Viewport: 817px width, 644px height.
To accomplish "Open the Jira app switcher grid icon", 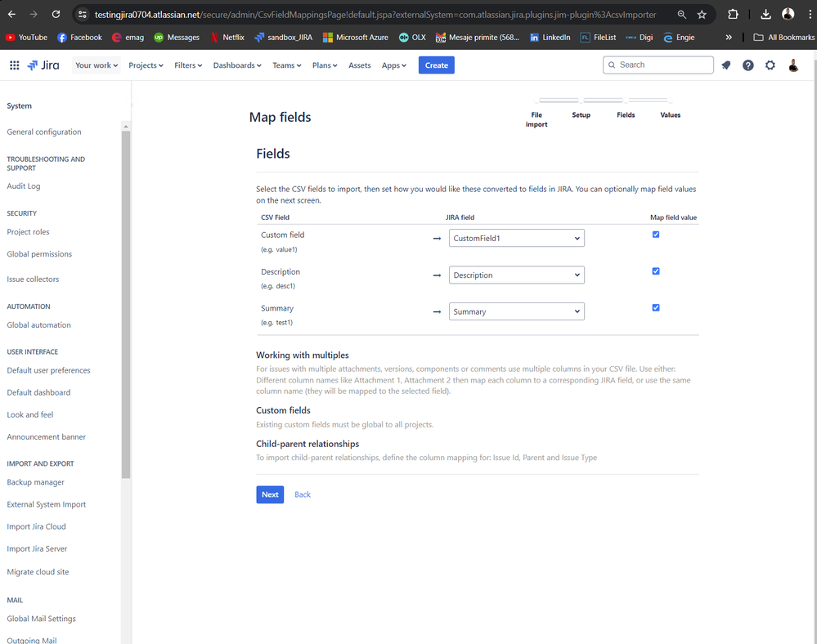I will [15, 65].
